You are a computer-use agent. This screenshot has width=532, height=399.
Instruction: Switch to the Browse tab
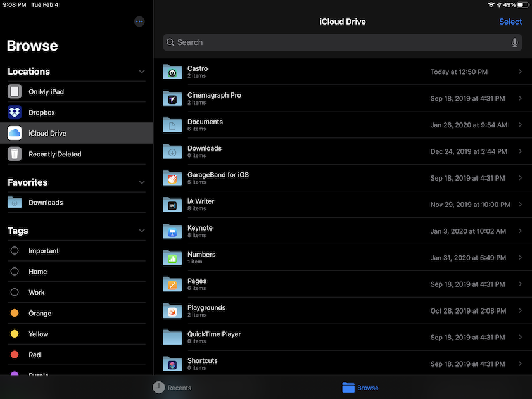[x=360, y=388]
